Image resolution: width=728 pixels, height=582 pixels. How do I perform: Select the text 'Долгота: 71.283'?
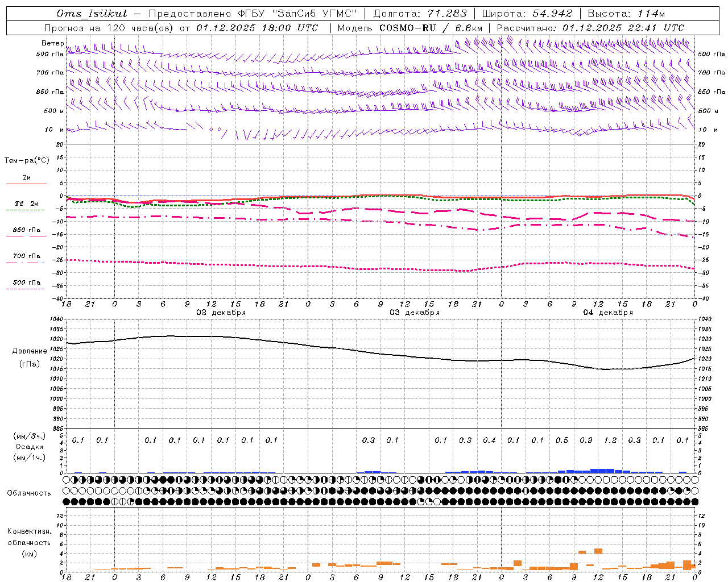pyautogui.click(x=420, y=14)
